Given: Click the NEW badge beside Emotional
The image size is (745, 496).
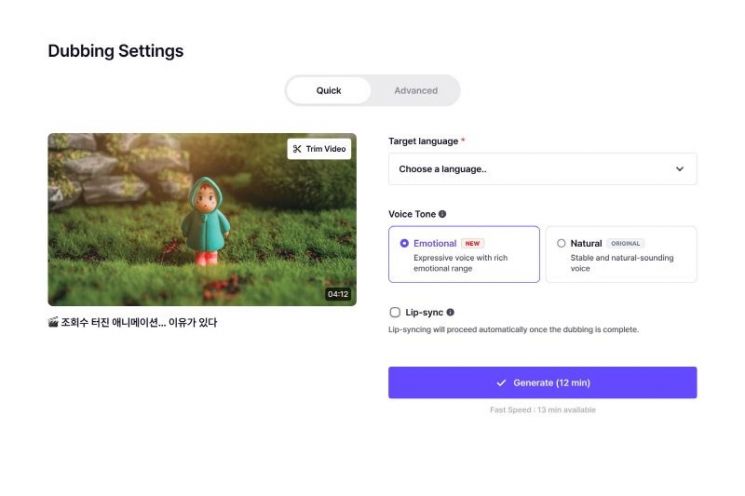Looking at the screenshot, I should [x=472, y=243].
